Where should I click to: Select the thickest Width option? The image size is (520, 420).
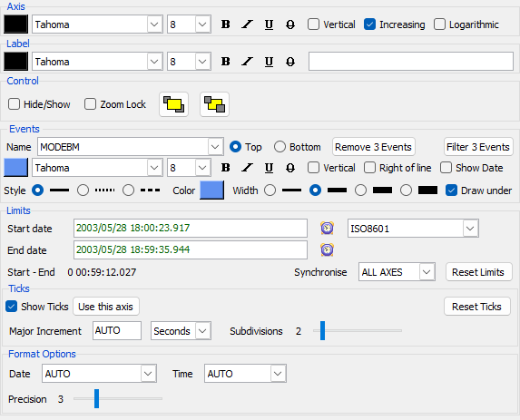[x=407, y=190]
